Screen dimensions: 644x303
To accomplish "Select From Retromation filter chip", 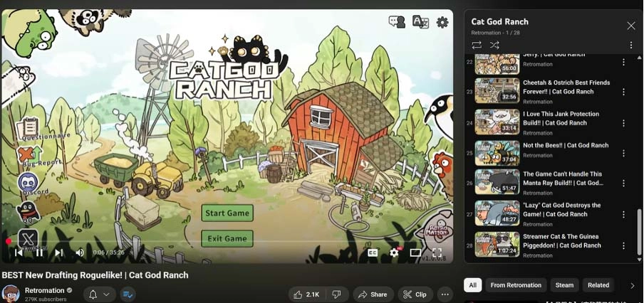I will (x=516, y=285).
